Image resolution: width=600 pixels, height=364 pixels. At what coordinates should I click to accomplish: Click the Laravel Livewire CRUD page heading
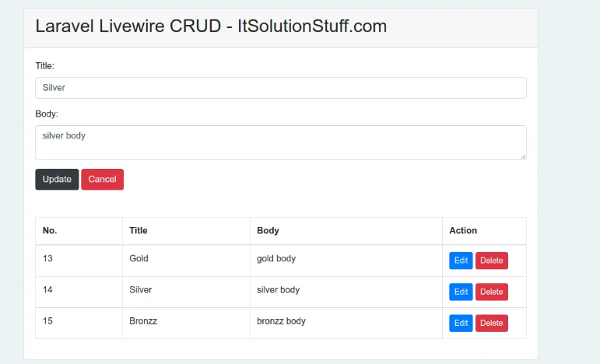pos(211,26)
